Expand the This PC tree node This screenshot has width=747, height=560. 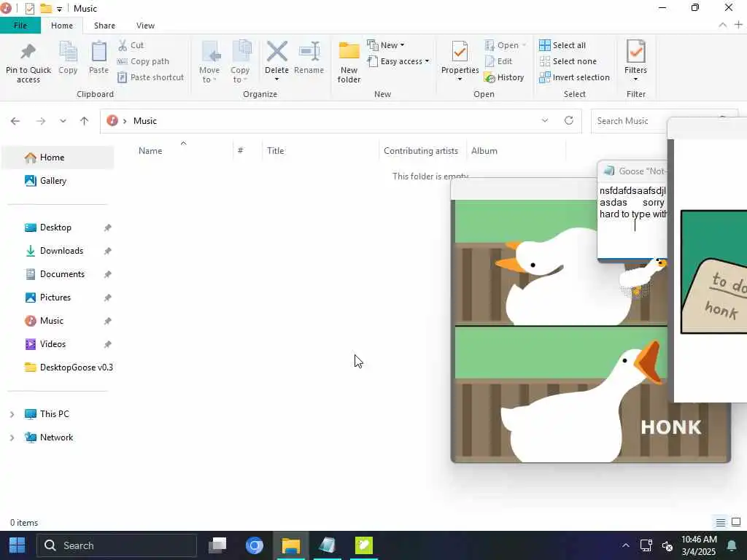coord(12,414)
